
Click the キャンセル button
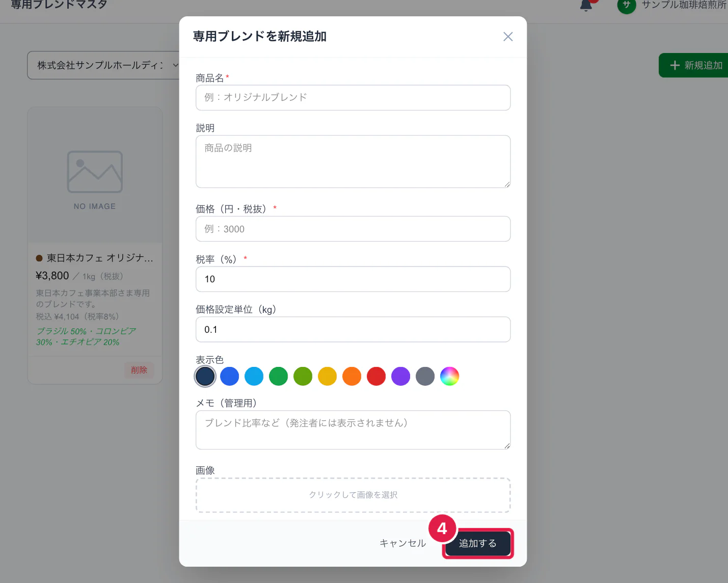point(402,543)
